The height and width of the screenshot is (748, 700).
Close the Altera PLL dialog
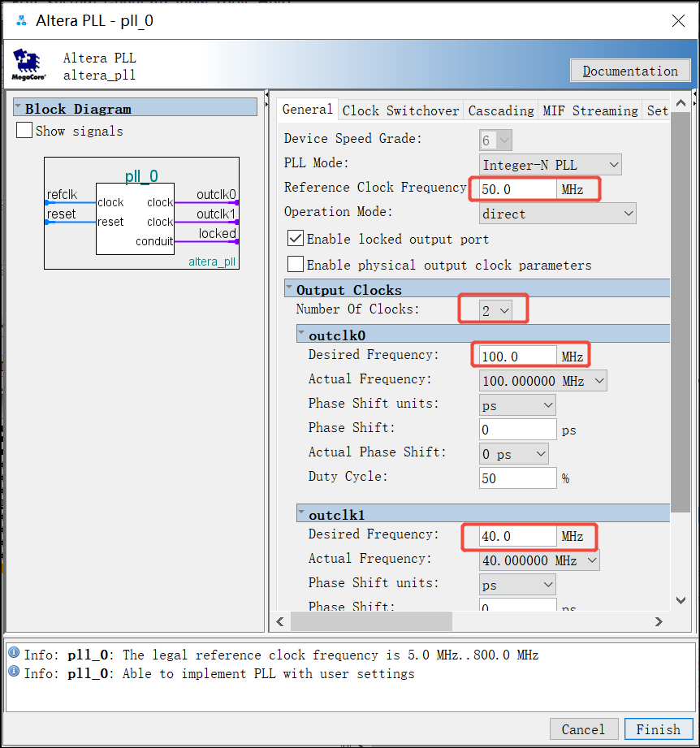click(678, 20)
